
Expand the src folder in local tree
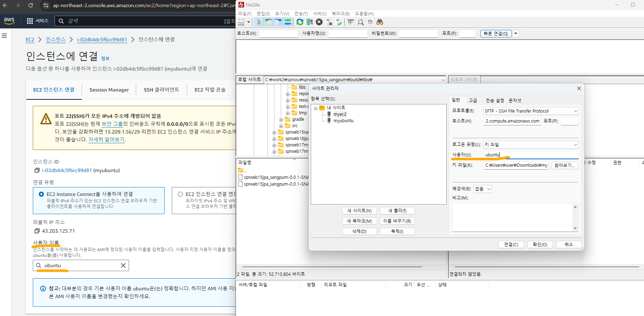281,126
